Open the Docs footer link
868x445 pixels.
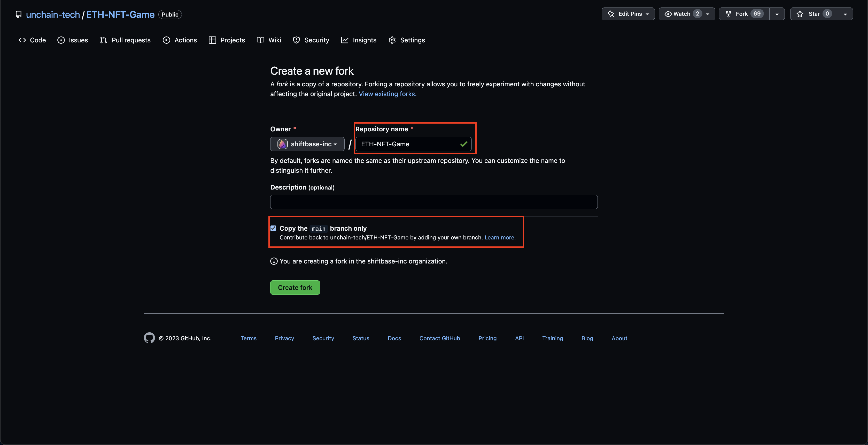[394, 338]
